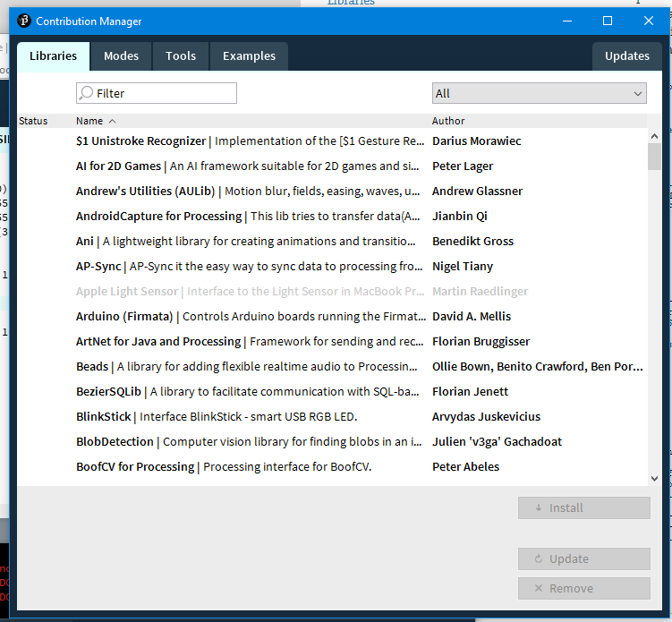Click author Martin Raedlinger
Viewport: 672px width, 622px height.
[x=480, y=292]
